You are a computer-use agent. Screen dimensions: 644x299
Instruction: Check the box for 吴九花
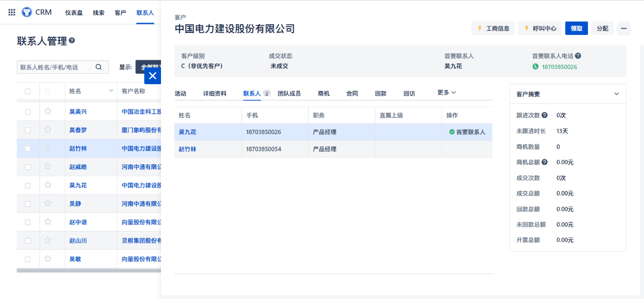tap(28, 185)
